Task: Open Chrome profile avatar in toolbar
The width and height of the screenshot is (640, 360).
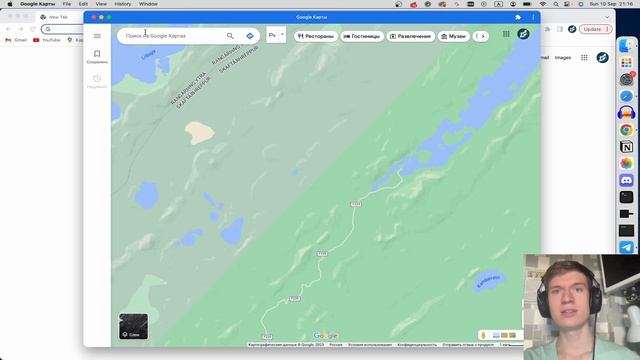Action: [572, 29]
